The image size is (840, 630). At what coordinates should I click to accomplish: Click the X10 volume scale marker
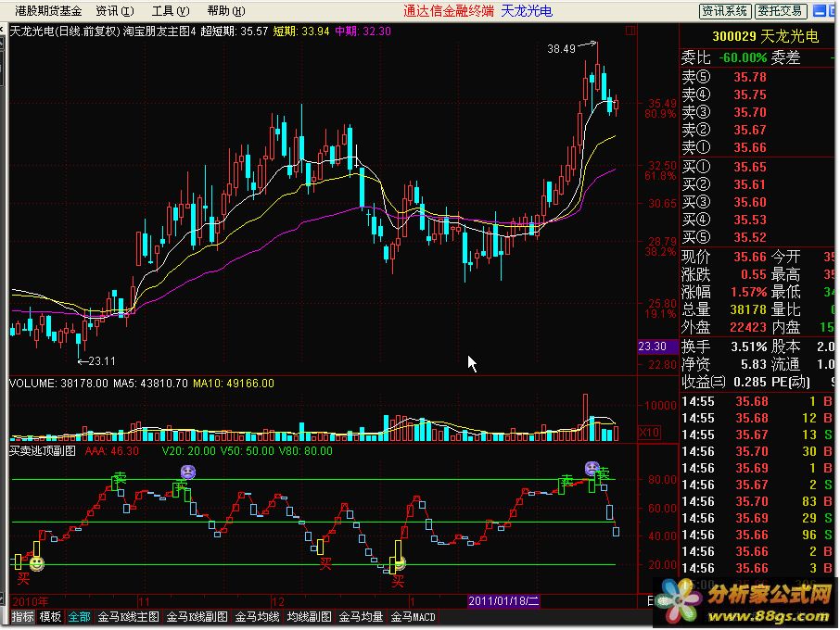pyautogui.click(x=649, y=432)
